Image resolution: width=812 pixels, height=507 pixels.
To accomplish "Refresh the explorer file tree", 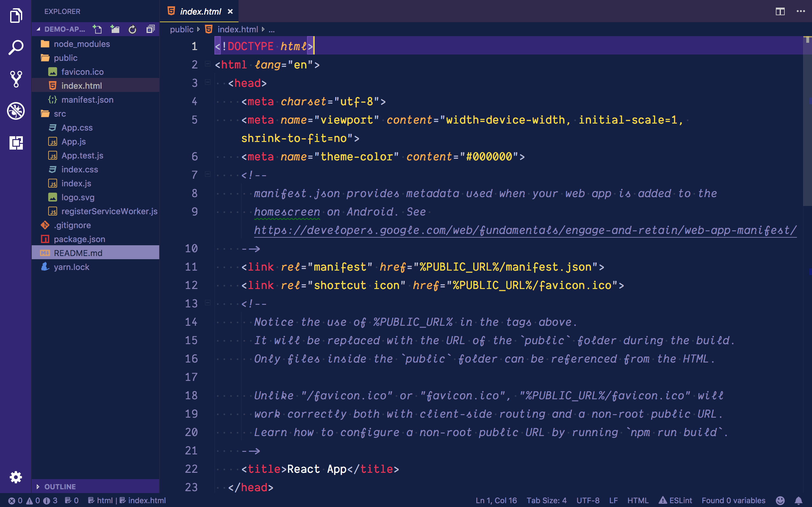I will pos(133,29).
